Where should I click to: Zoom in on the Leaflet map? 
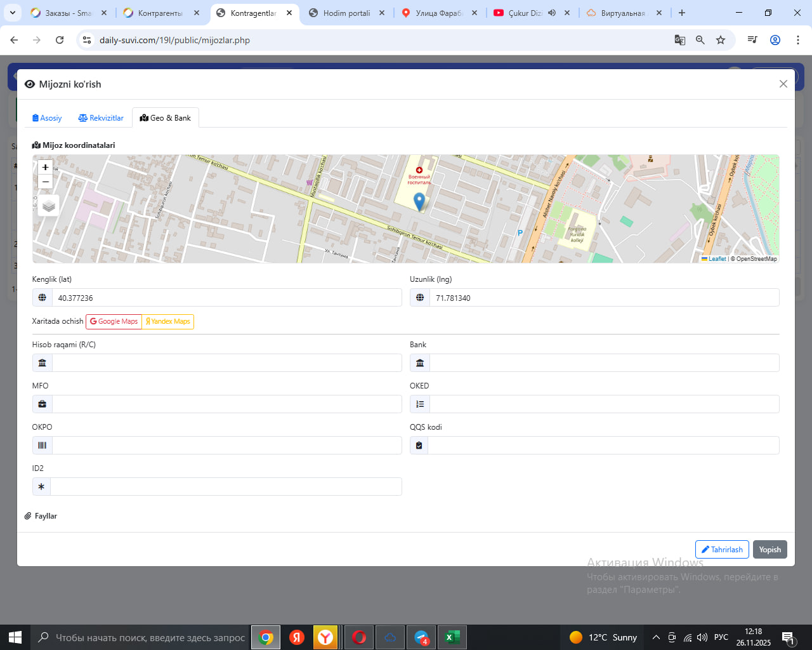coord(45,168)
